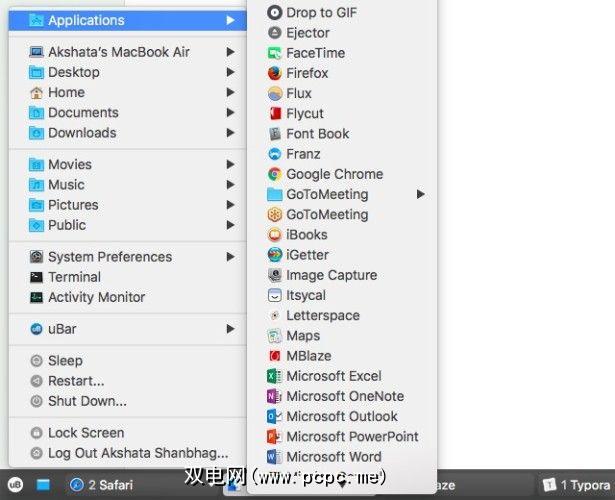Choose the Music menu entry

pyautogui.click(x=127, y=185)
